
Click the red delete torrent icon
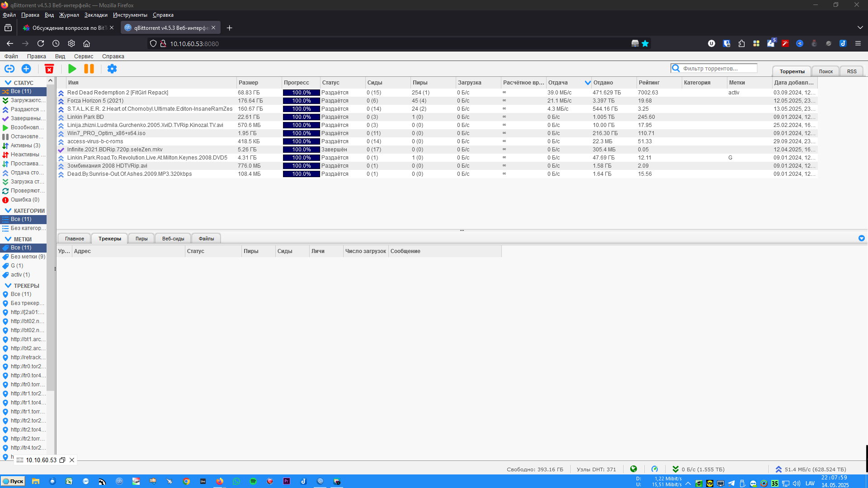tap(49, 69)
